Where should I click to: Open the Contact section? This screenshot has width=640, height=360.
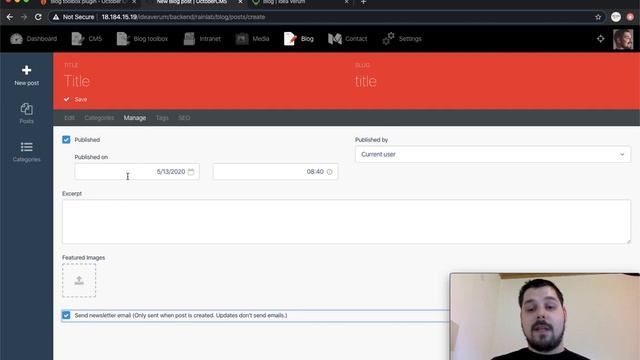[x=347, y=39]
